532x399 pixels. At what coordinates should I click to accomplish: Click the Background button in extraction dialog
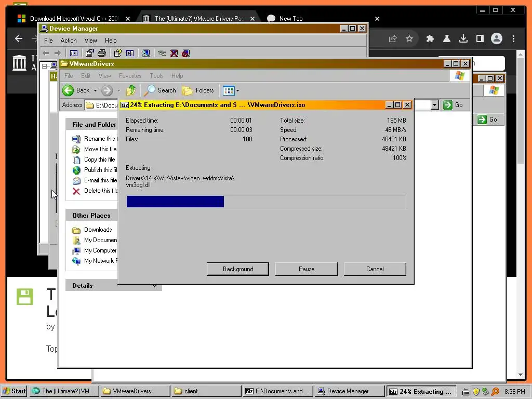coord(238,269)
